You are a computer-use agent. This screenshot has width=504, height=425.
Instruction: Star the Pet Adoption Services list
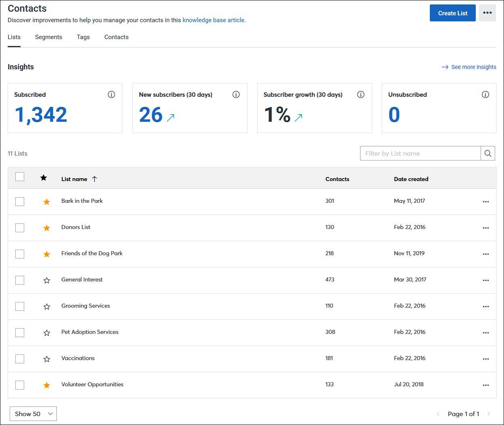(47, 333)
